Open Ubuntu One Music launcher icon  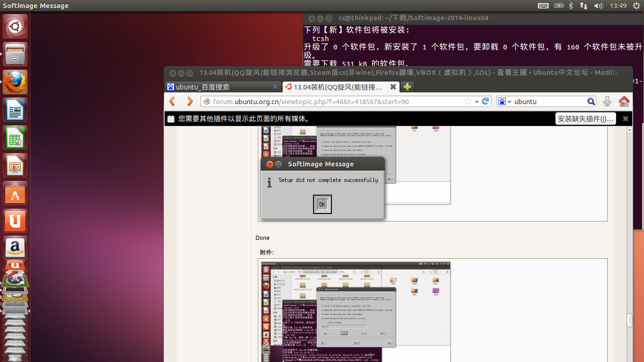pyautogui.click(x=15, y=266)
